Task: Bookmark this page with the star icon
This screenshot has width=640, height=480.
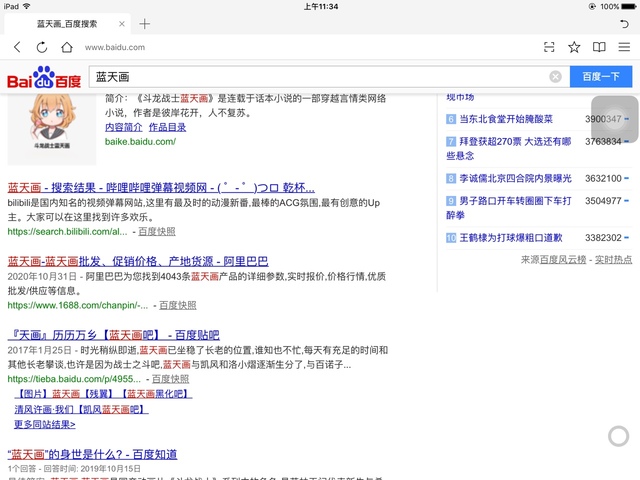Action: pos(574,47)
